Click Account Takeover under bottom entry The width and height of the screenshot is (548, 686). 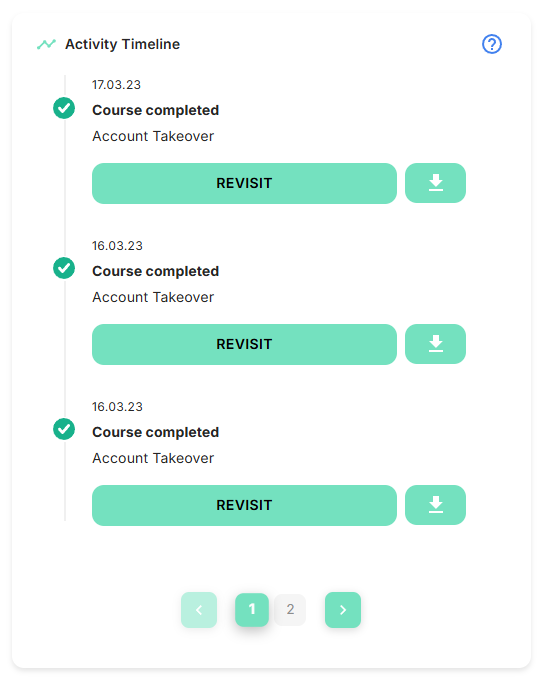coord(153,458)
